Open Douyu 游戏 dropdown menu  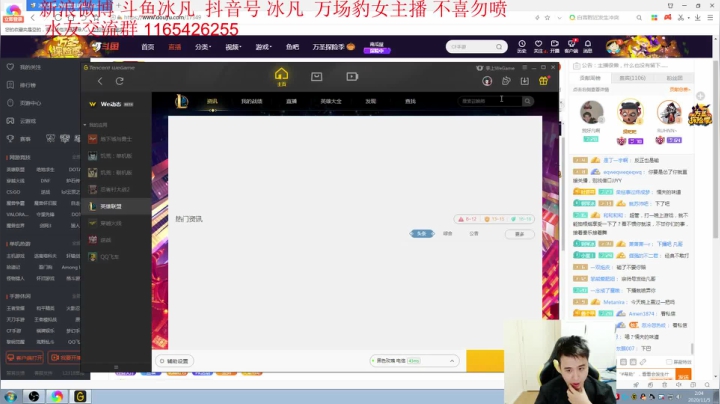click(x=264, y=47)
